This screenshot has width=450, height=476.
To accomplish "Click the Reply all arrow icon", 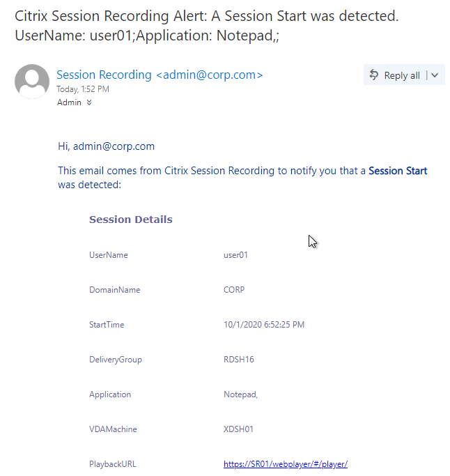I will click(x=374, y=75).
